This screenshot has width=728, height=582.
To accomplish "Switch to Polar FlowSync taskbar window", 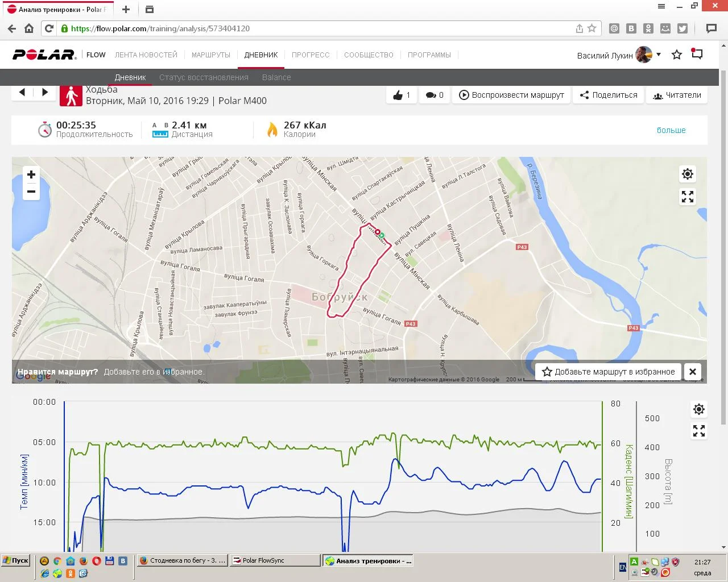I will point(275,560).
